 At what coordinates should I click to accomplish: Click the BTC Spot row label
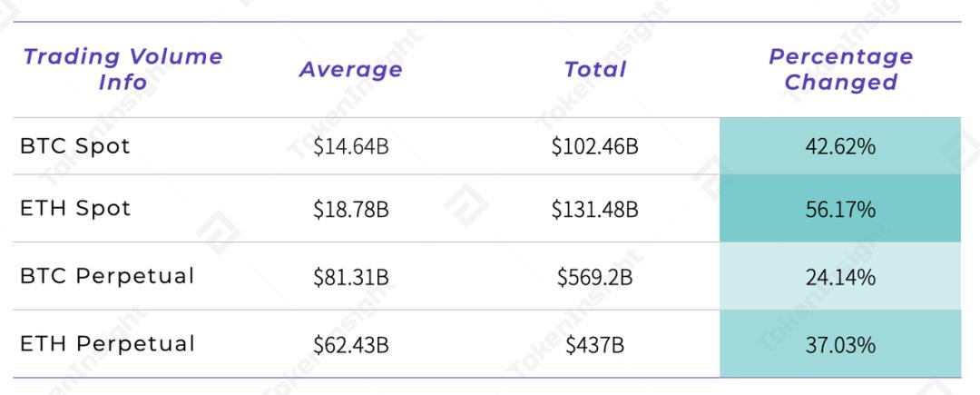(75, 145)
